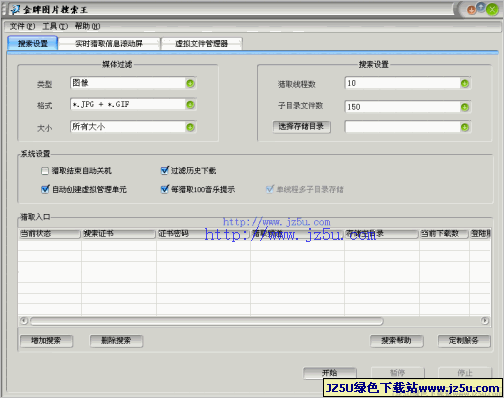Click the blue maximize button in the title bar
504x398 pixels.
point(481,6)
